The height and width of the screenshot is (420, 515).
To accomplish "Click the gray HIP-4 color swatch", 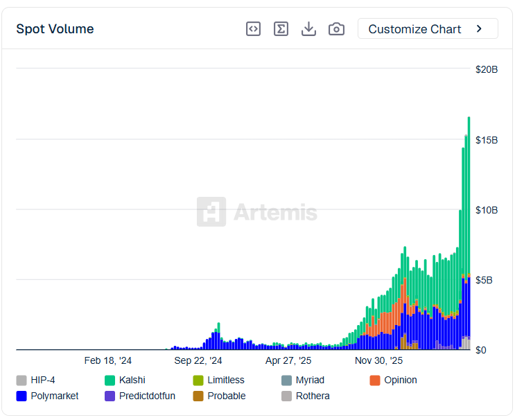I will click(x=21, y=380).
